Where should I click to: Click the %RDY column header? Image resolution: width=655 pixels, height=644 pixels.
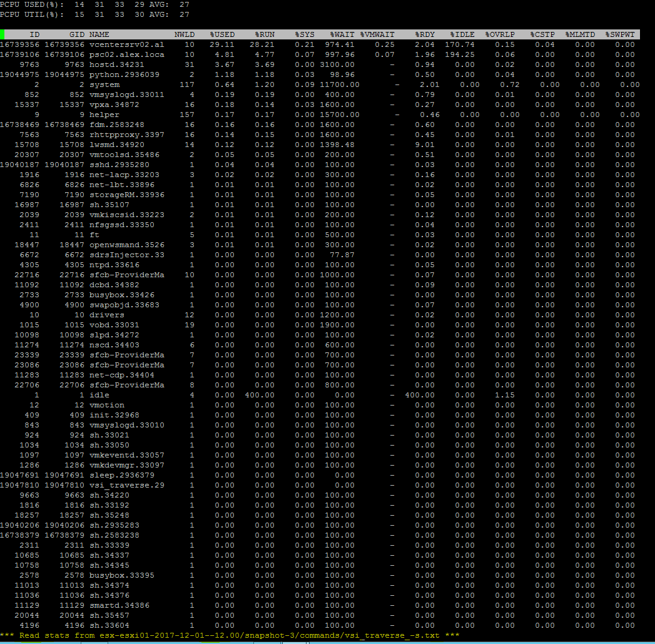coord(424,34)
